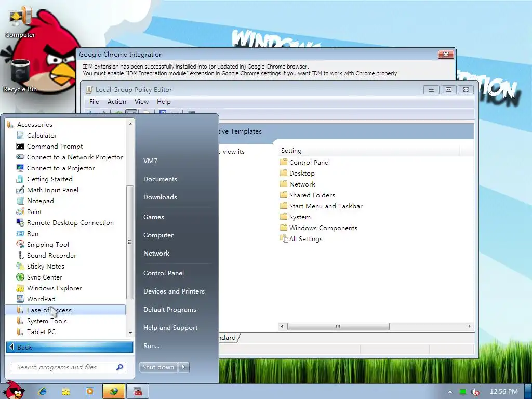Open Windows Media Player from taskbar
Viewport: 532px width, 399px height.
tap(90, 391)
